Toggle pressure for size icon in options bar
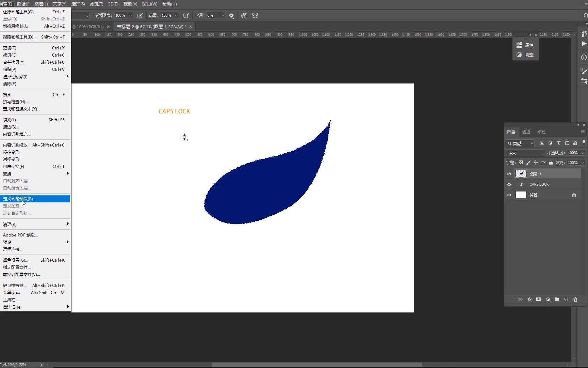588x368 pixels. (244, 16)
